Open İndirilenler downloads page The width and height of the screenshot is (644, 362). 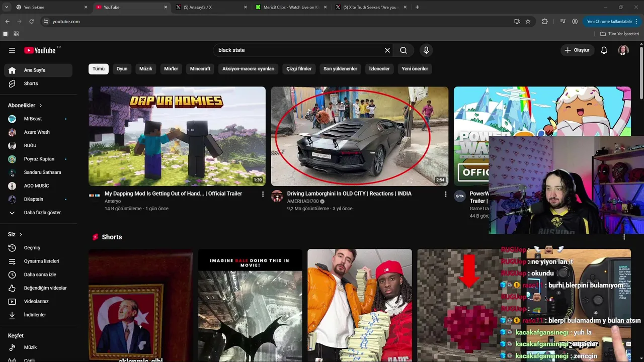click(38, 315)
